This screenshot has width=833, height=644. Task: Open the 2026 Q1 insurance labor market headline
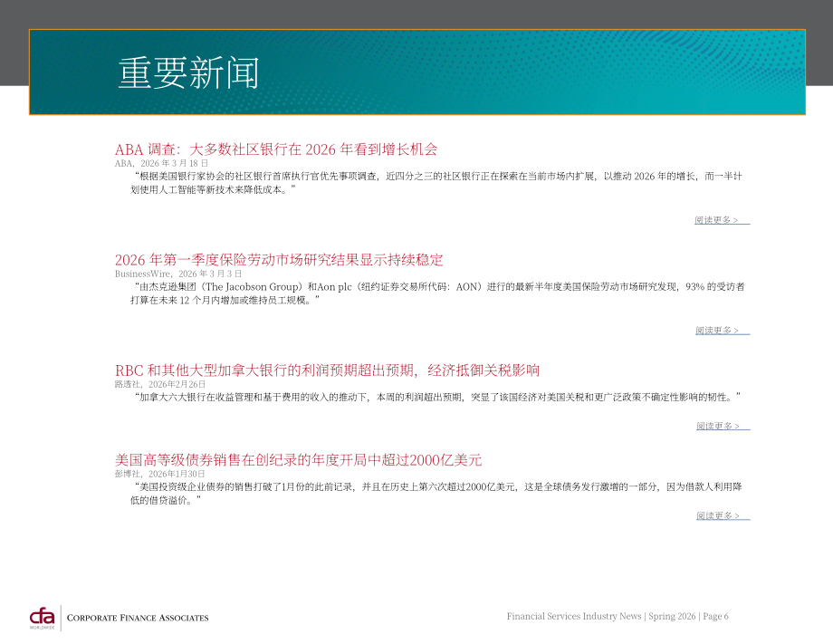pyautogui.click(x=279, y=260)
